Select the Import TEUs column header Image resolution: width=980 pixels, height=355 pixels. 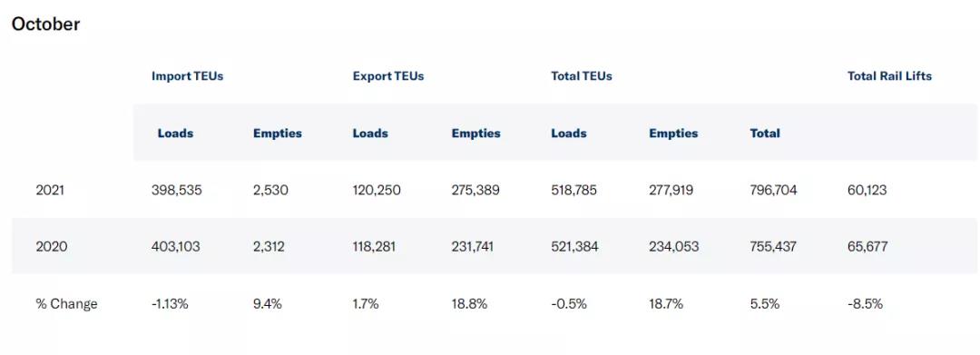[x=187, y=76]
